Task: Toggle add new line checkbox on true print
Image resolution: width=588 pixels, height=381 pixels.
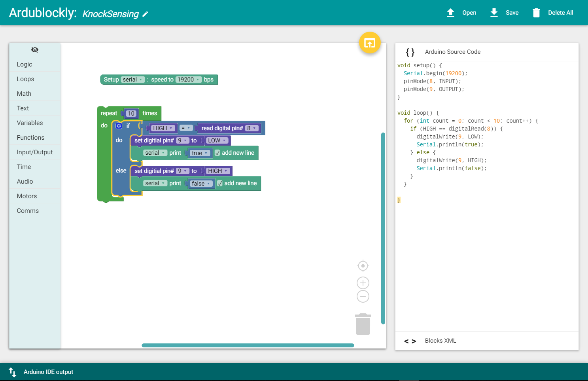Action: click(217, 153)
